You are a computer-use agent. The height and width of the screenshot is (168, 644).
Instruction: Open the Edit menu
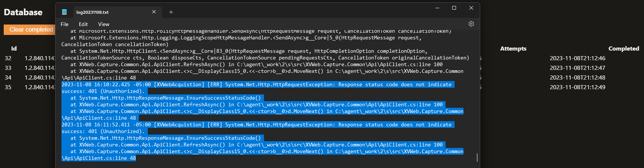(x=83, y=24)
